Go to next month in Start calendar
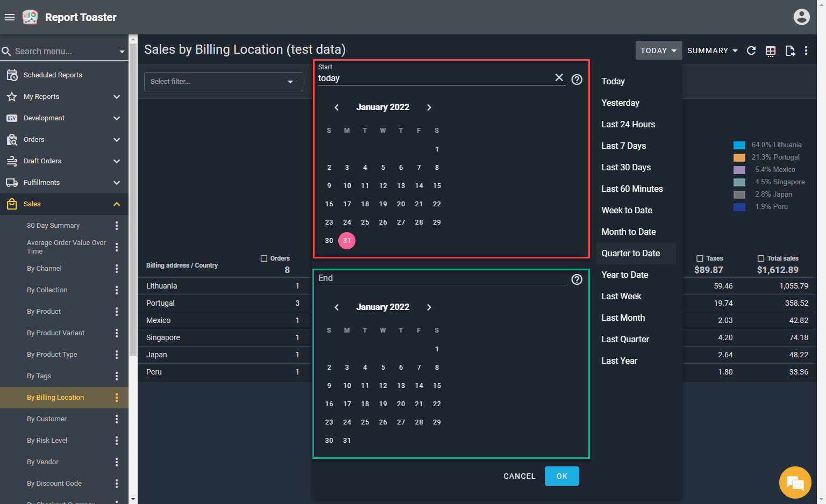The width and height of the screenshot is (826, 504). click(429, 107)
